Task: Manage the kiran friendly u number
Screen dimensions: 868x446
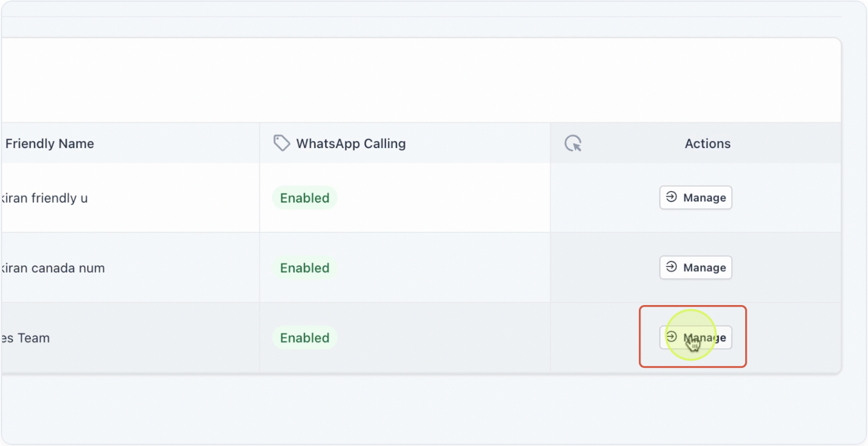Action: [696, 197]
